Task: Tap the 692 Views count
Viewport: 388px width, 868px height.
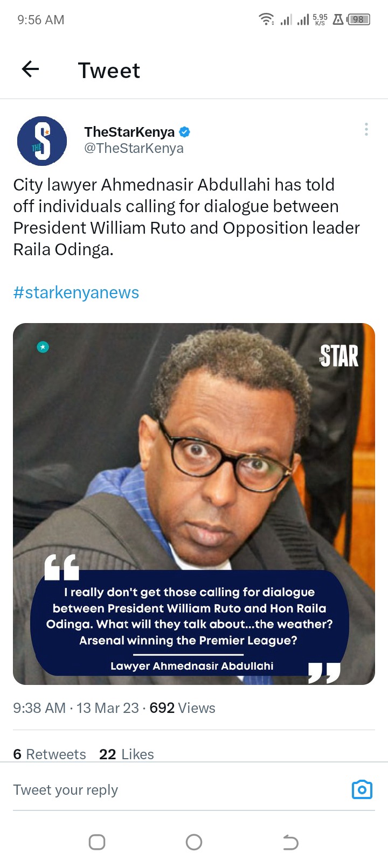Action: pyautogui.click(x=182, y=708)
